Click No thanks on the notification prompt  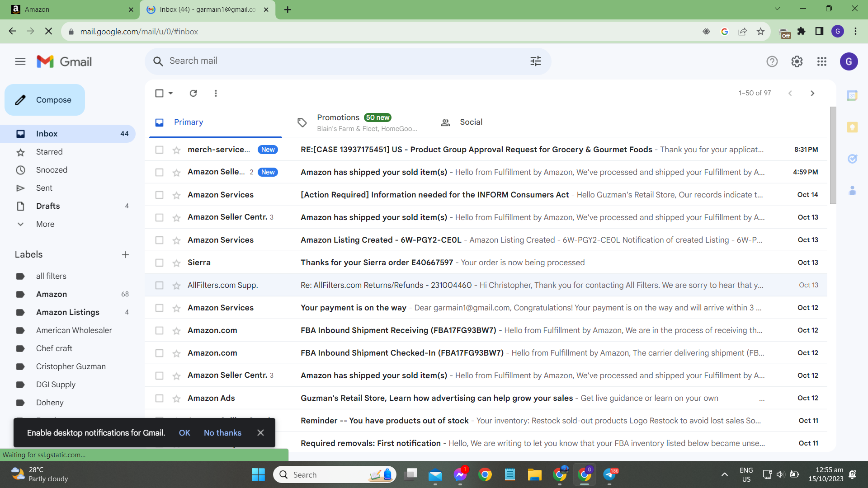click(x=222, y=433)
